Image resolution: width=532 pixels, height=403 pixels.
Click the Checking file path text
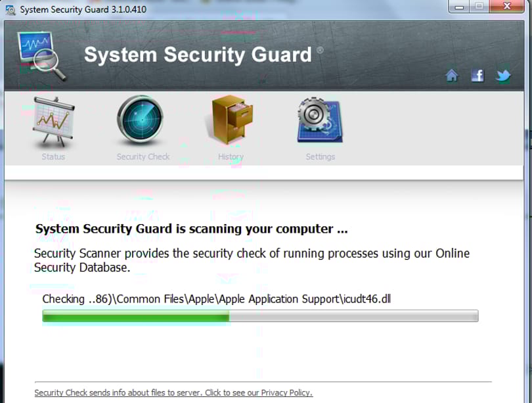click(x=217, y=299)
